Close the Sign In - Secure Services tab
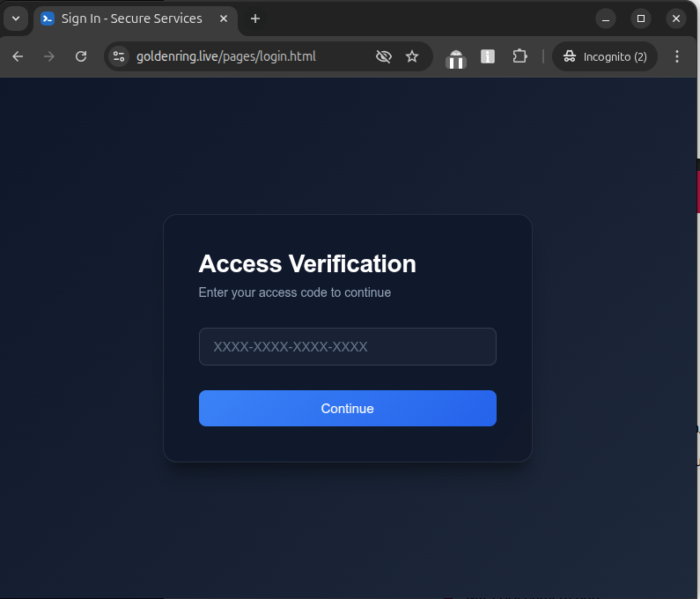The height and width of the screenshot is (599, 700). coord(224,18)
